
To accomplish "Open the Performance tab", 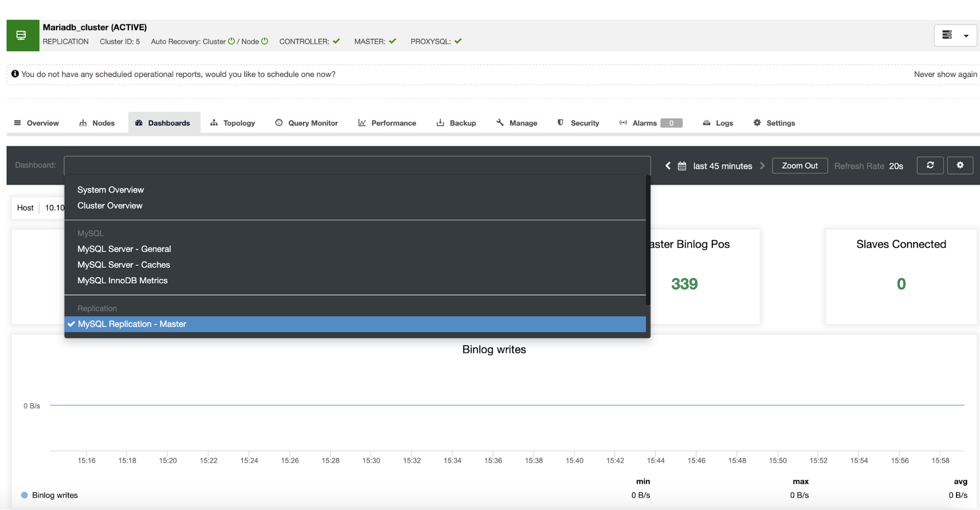I will 387,123.
